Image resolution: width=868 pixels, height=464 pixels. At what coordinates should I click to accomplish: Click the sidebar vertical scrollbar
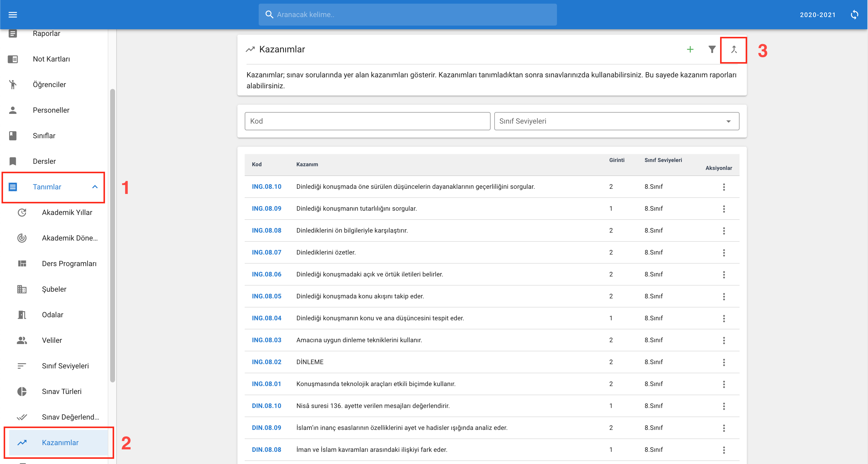point(113,236)
